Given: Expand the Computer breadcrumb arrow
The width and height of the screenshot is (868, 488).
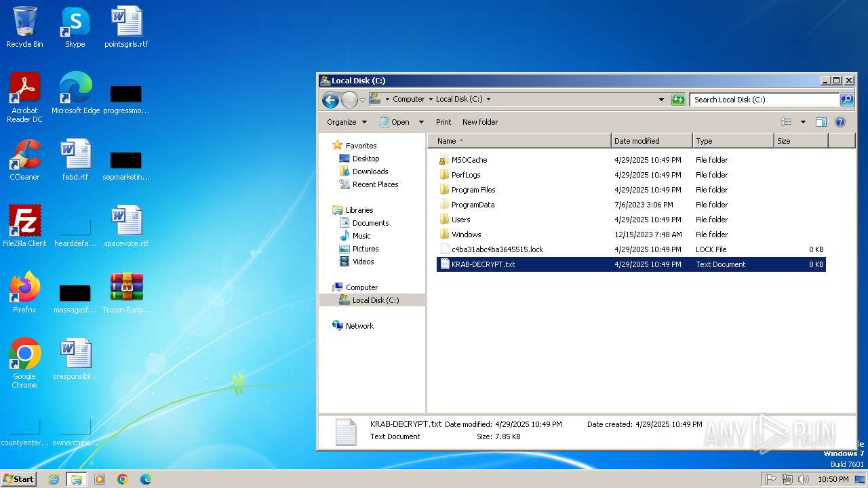Looking at the screenshot, I should (430, 100).
